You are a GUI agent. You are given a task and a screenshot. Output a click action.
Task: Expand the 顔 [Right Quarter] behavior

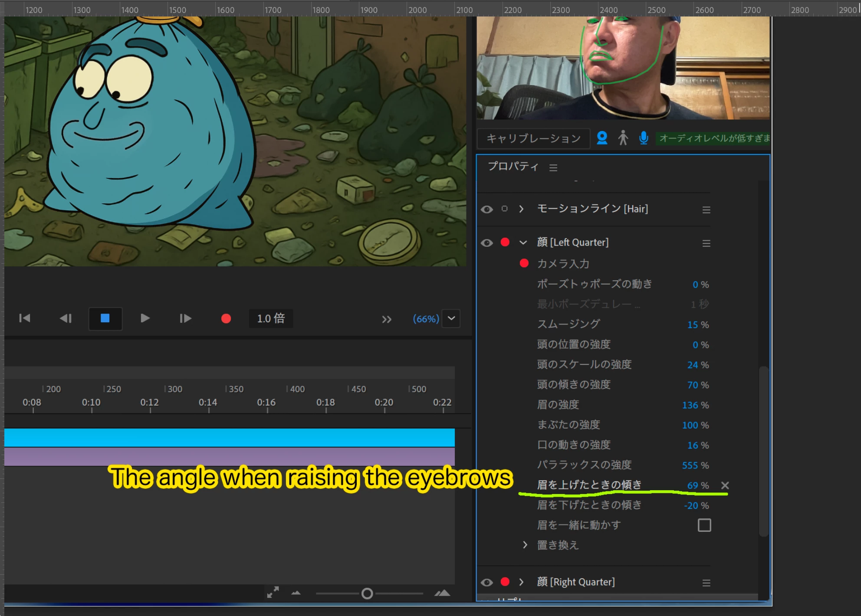[522, 582]
